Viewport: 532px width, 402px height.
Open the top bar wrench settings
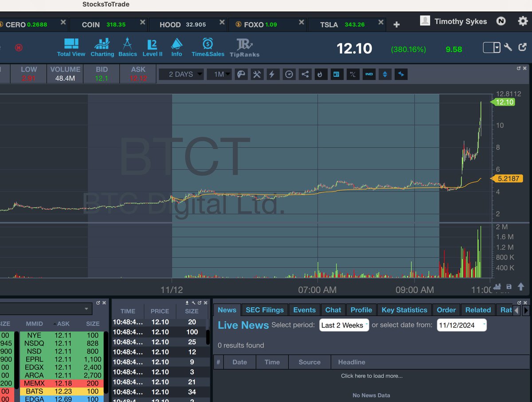pos(509,47)
